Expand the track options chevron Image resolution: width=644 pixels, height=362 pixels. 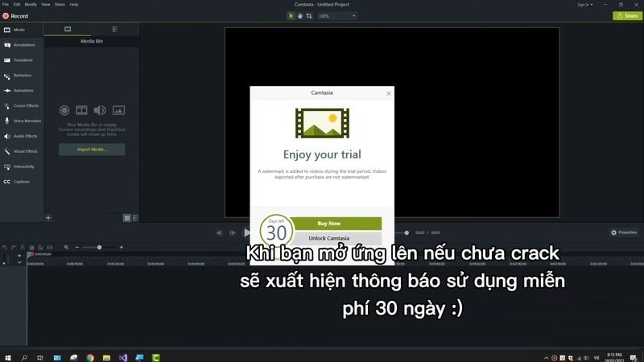(19, 262)
